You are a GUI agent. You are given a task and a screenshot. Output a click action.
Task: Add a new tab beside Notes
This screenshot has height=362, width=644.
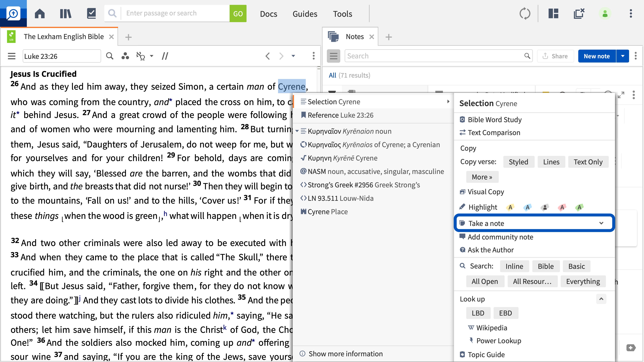click(x=389, y=37)
